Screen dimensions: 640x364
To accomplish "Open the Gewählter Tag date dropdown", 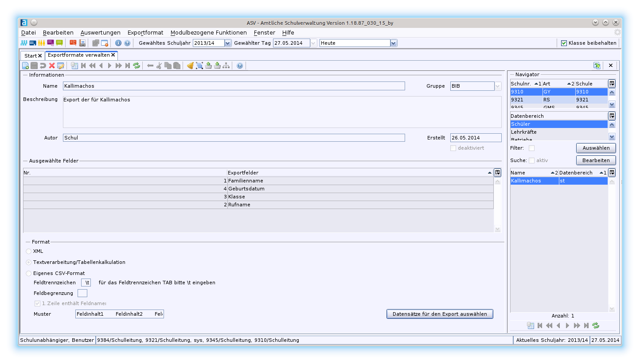I will pyautogui.click(x=313, y=43).
